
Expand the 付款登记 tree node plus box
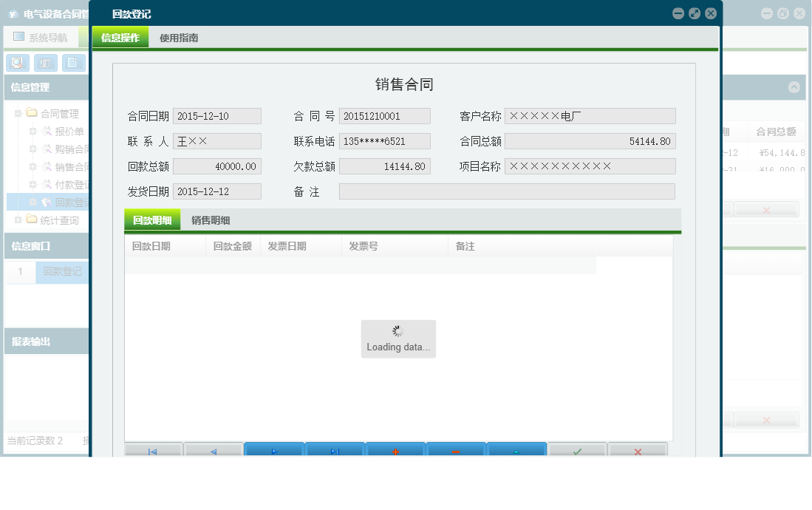pos(34,184)
